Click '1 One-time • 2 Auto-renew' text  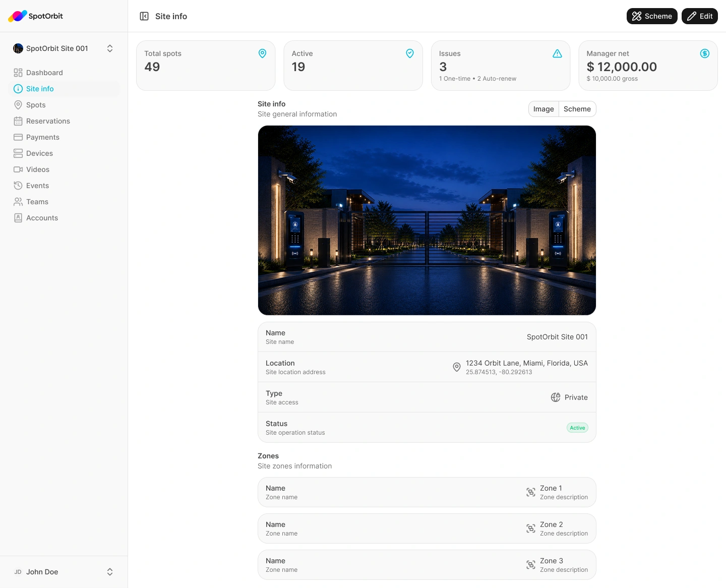point(477,79)
